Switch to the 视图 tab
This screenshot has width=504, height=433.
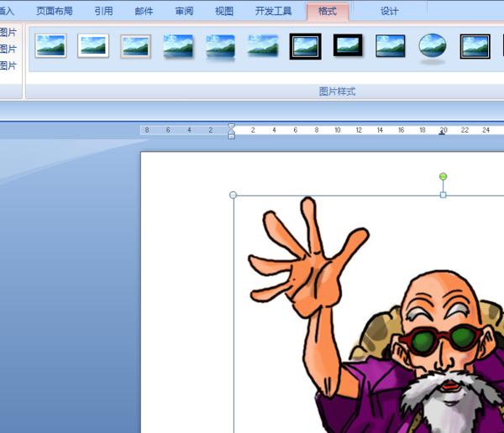point(224,11)
